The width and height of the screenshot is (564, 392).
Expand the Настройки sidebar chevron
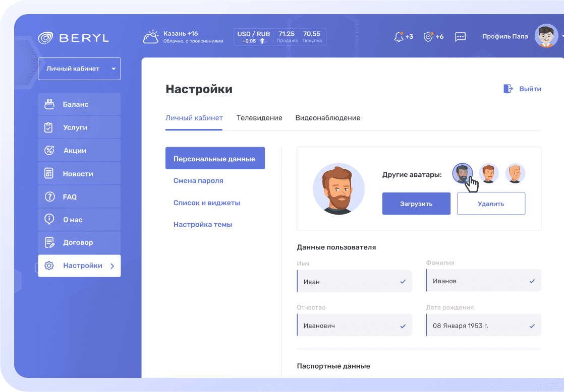pos(112,266)
